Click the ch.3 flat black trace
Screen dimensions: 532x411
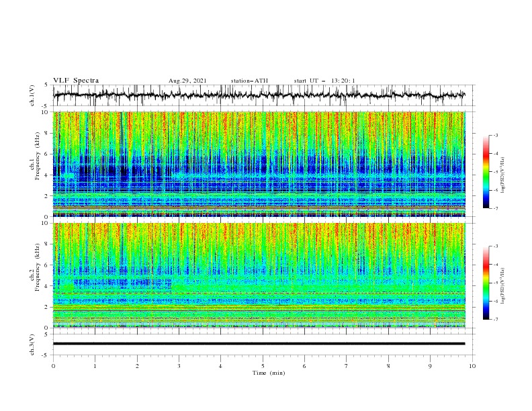259,344
